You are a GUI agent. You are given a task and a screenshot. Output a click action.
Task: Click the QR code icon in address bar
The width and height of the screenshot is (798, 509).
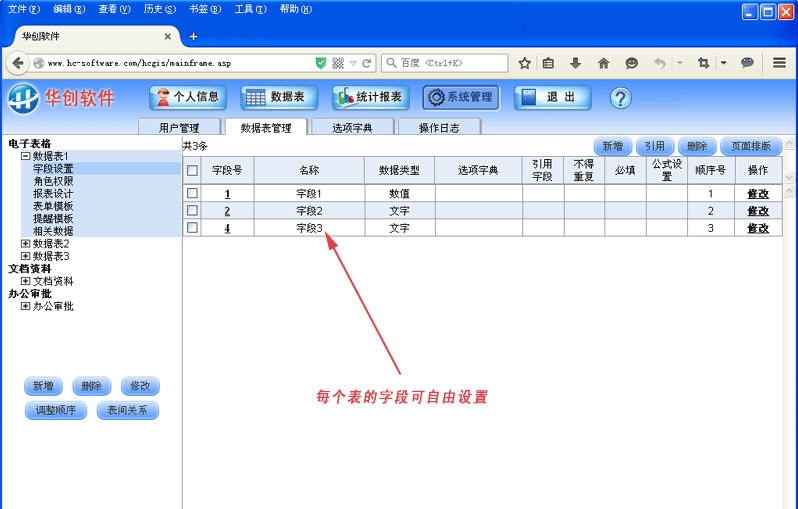pyautogui.click(x=338, y=63)
